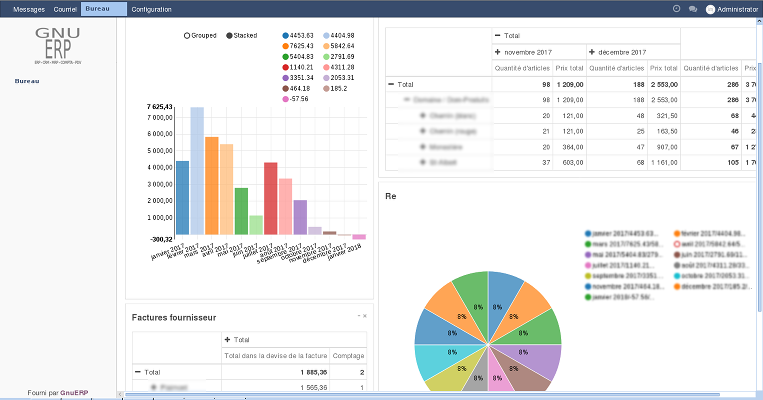Click the Factures fournisseur panel title

(174, 318)
